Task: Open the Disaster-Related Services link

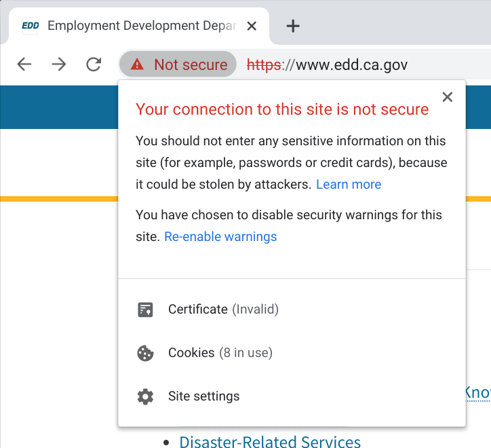Action: [270, 441]
